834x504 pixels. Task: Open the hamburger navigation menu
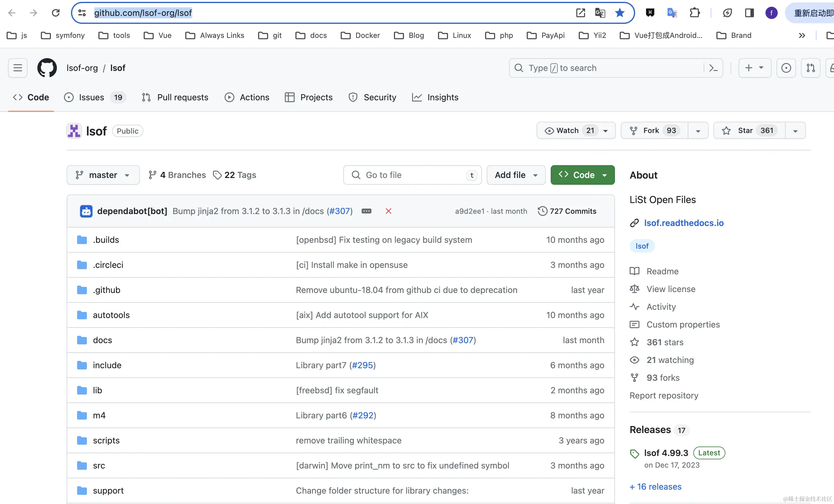pyautogui.click(x=18, y=68)
